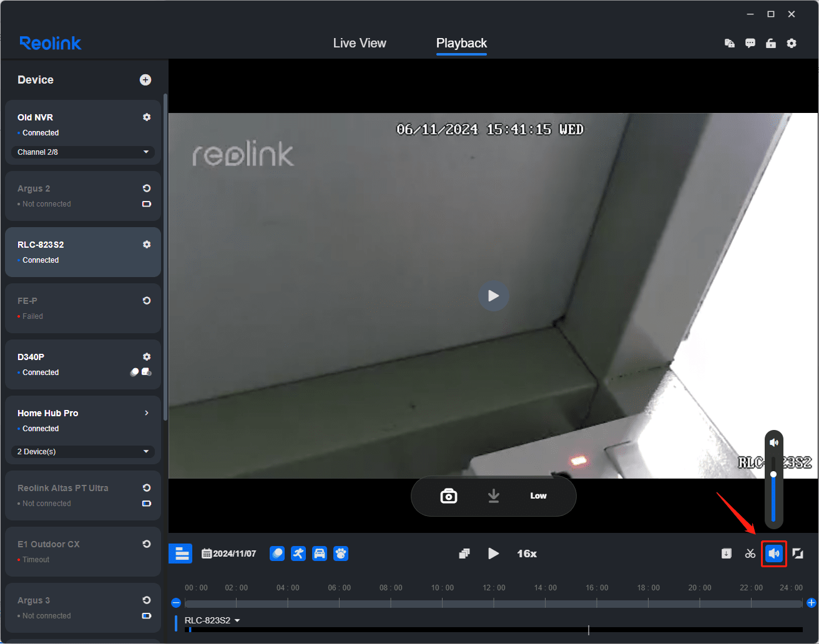Expand the Channel 2/8 dropdown
This screenshot has width=819, height=644.
[x=83, y=152]
